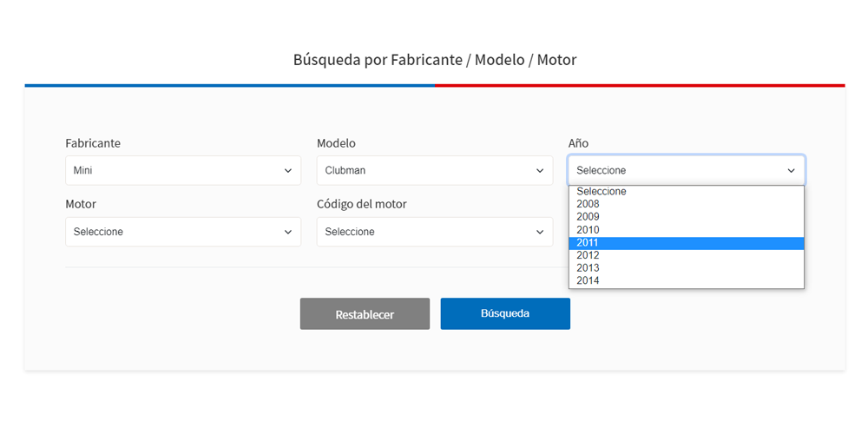
Task: Click the Año field label
Action: pos(578,143)
